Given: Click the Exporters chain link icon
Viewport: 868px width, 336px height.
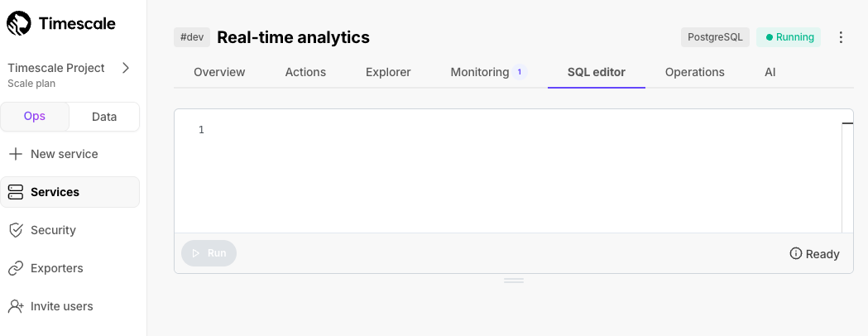Looking at the screenshot, I should 16,268.
